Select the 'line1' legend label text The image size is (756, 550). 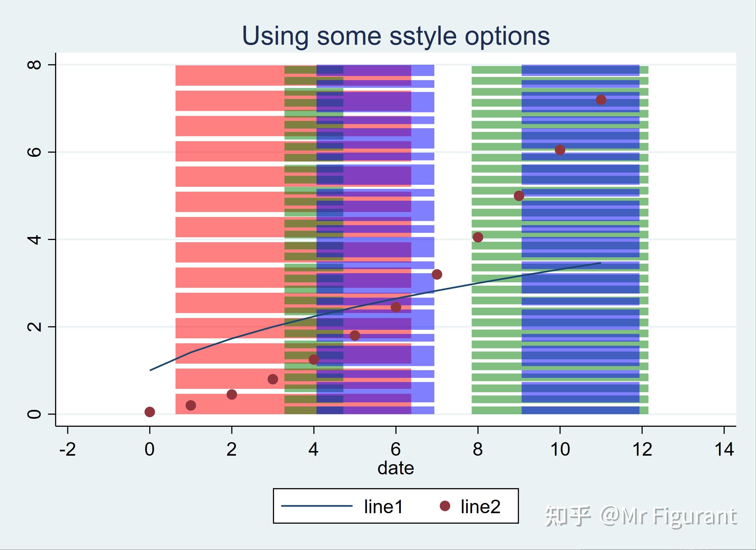tap(384, 507)
